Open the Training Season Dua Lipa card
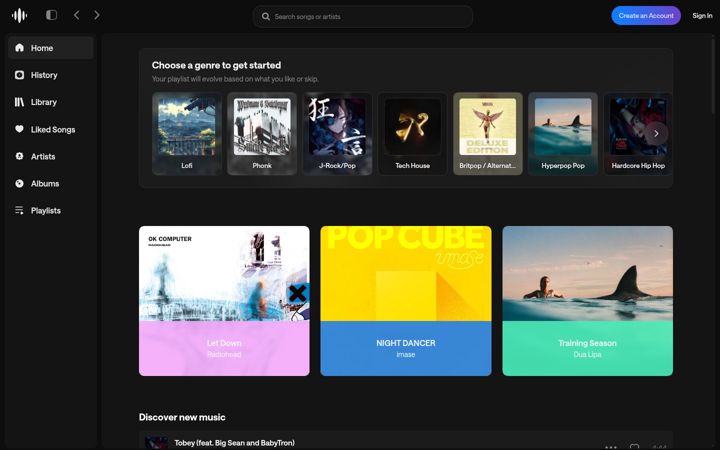Image resolution: width=720 pixels, height=450 pixels. pyautogui.click(x=588, y=301)
